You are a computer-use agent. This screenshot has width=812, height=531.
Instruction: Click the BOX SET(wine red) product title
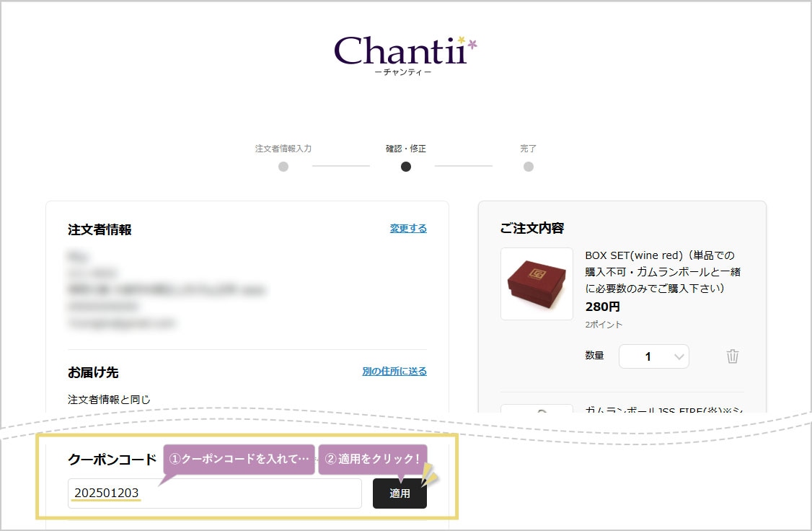(x=663, y=271)
